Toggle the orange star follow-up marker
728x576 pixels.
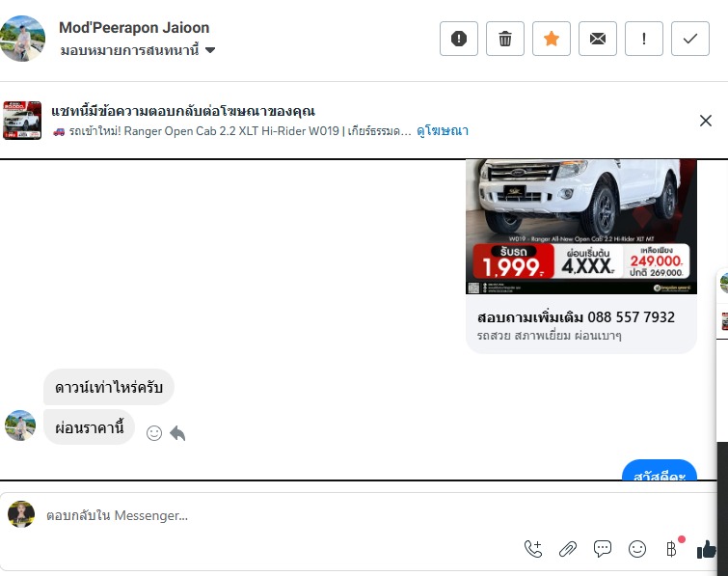pos(552,39)
